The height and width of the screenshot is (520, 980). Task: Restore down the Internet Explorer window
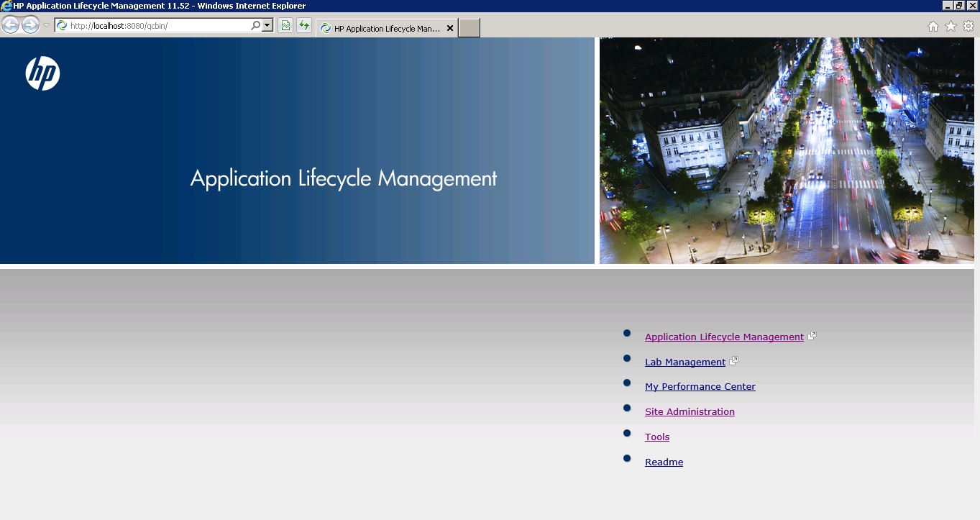pos(959,5)
